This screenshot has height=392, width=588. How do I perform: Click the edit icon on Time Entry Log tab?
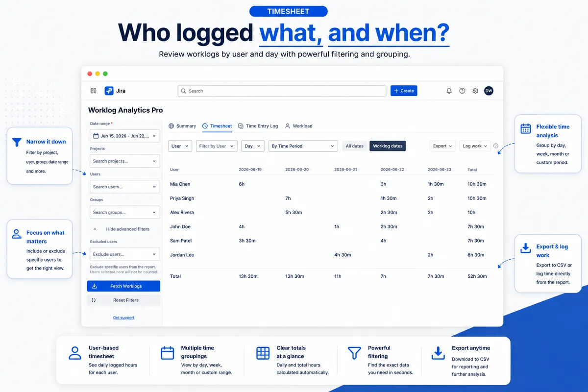click(241, 126)
